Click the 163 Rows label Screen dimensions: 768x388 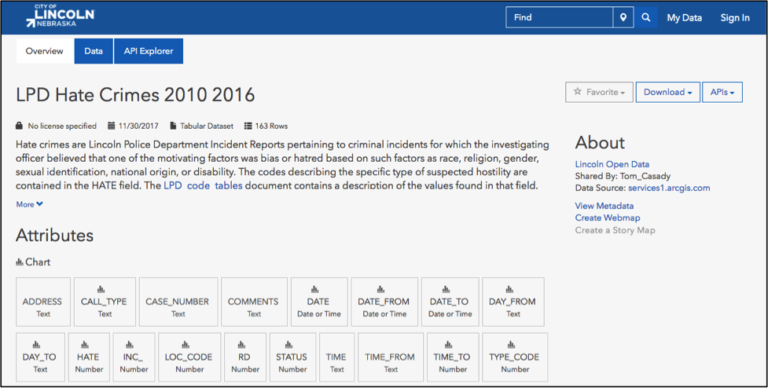point(271,126)
